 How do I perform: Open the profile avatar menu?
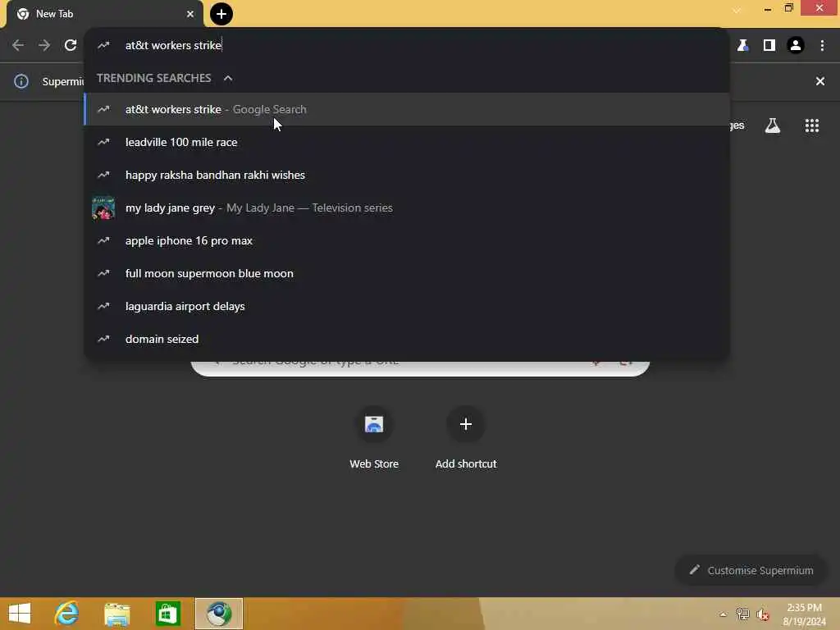coord(796,46)
